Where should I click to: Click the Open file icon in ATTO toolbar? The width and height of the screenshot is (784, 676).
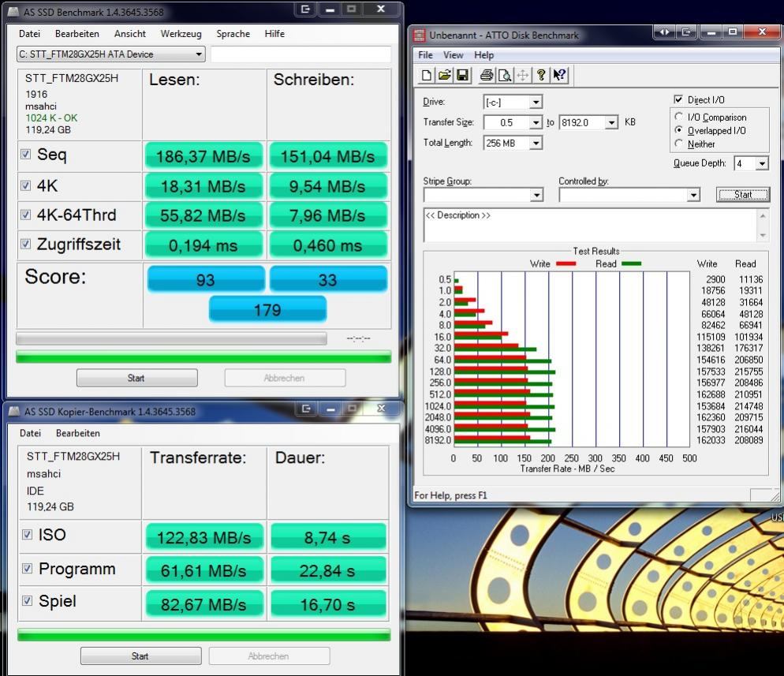pos(444,76)
